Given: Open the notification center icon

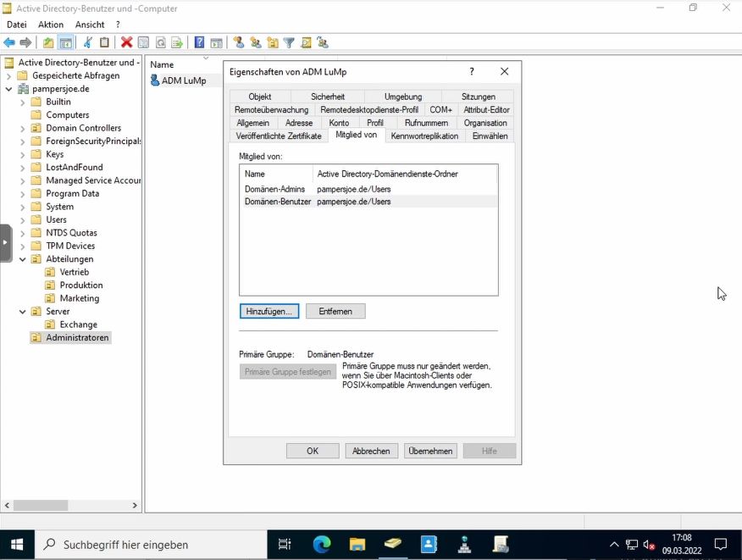Looking at the screenshot, I should tap(720, 545).
